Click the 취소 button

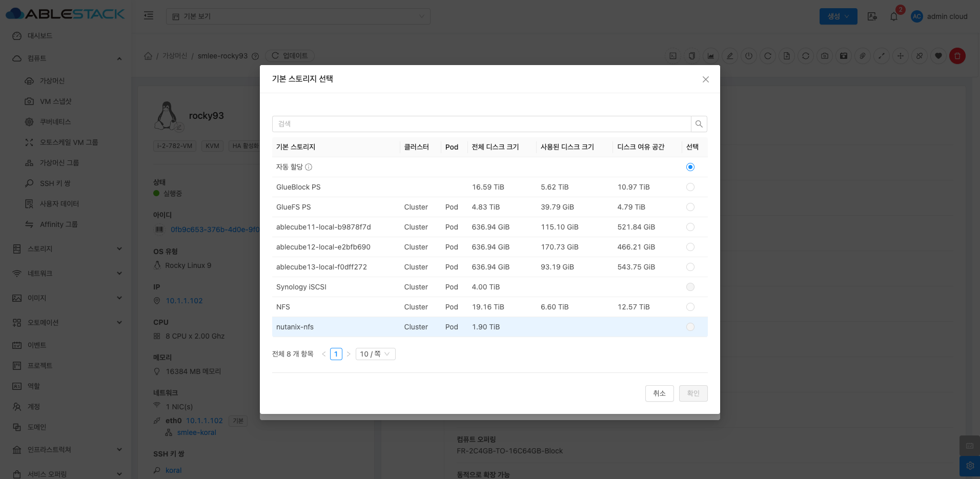pos(659,393)
